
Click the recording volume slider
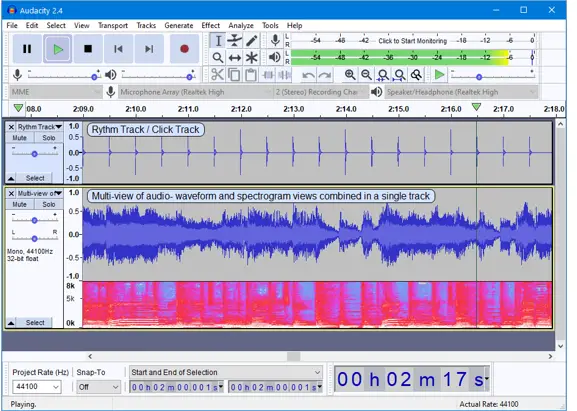click(x=64, y=76)
